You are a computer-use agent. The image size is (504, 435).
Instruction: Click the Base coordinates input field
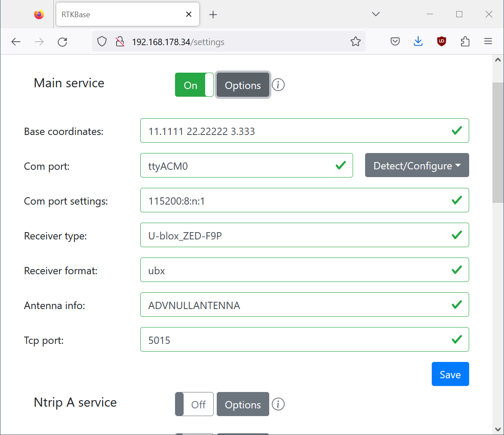pyautogui.click(x=297, y=131)
